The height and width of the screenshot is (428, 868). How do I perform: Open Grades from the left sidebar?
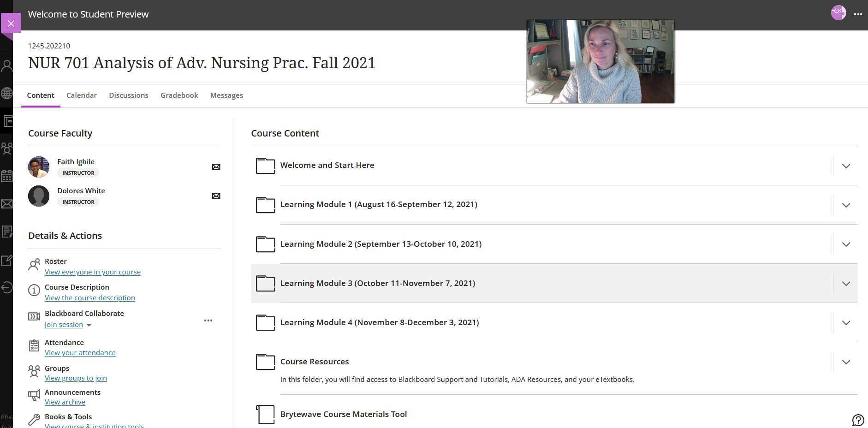[7, 232]
